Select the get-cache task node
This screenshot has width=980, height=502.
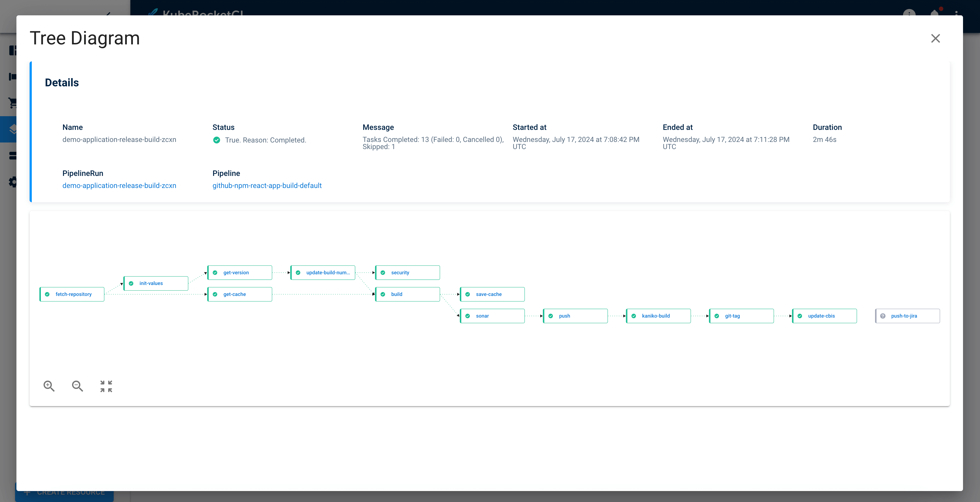[240, 294]
